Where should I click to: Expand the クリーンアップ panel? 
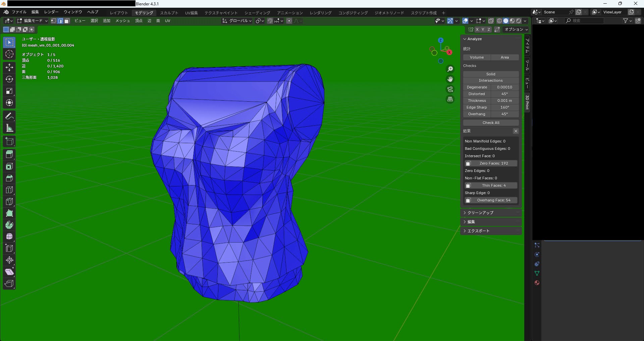(x=480, y=213)
